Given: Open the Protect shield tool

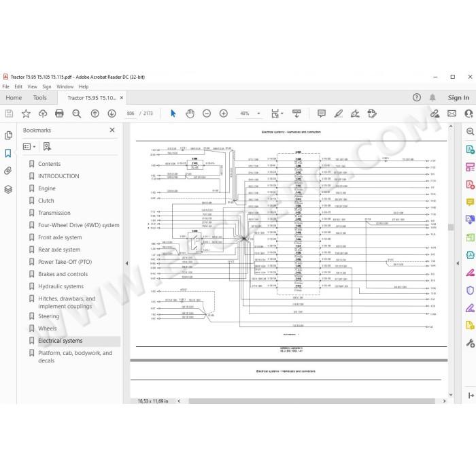Looking at the screenshot, I should 470,290.
